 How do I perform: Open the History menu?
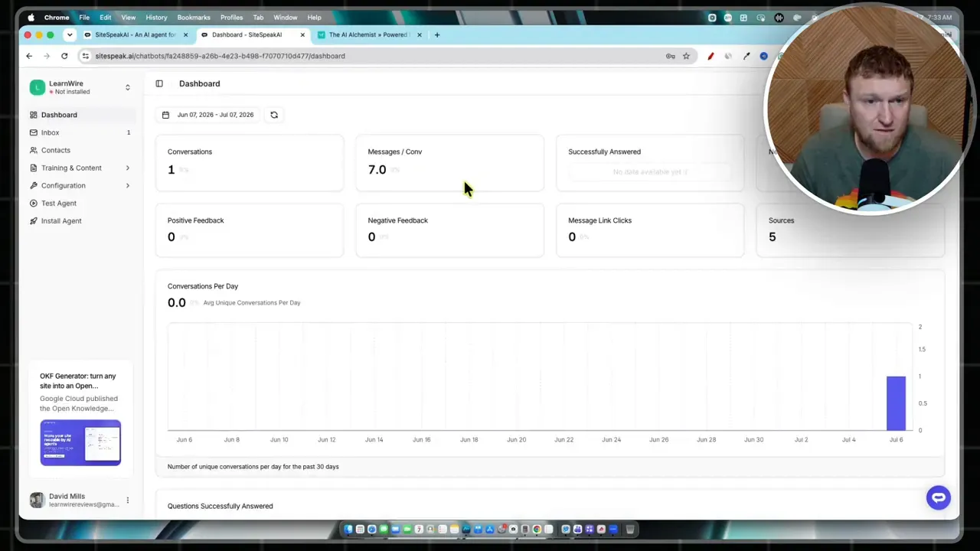(x=156, y=17)
